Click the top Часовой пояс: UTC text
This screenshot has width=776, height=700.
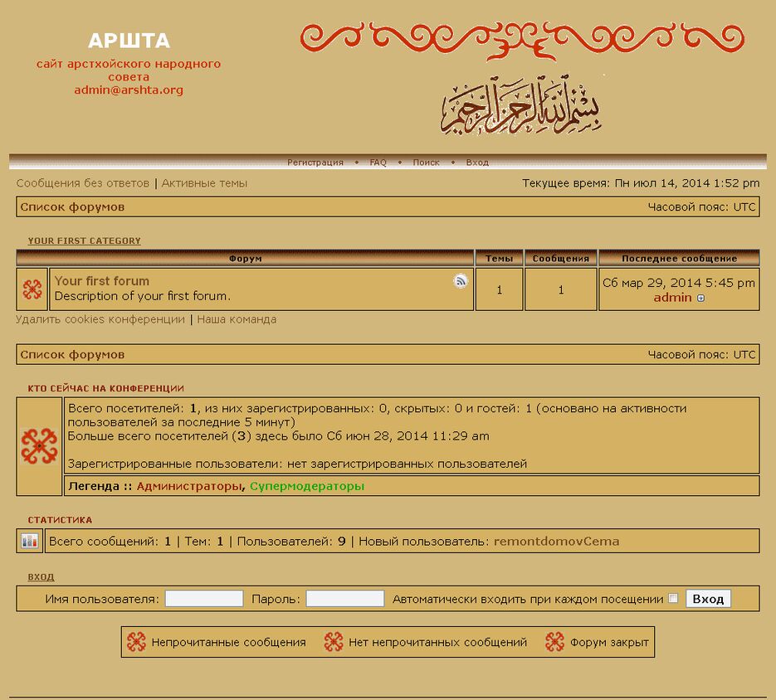[702, 207]
